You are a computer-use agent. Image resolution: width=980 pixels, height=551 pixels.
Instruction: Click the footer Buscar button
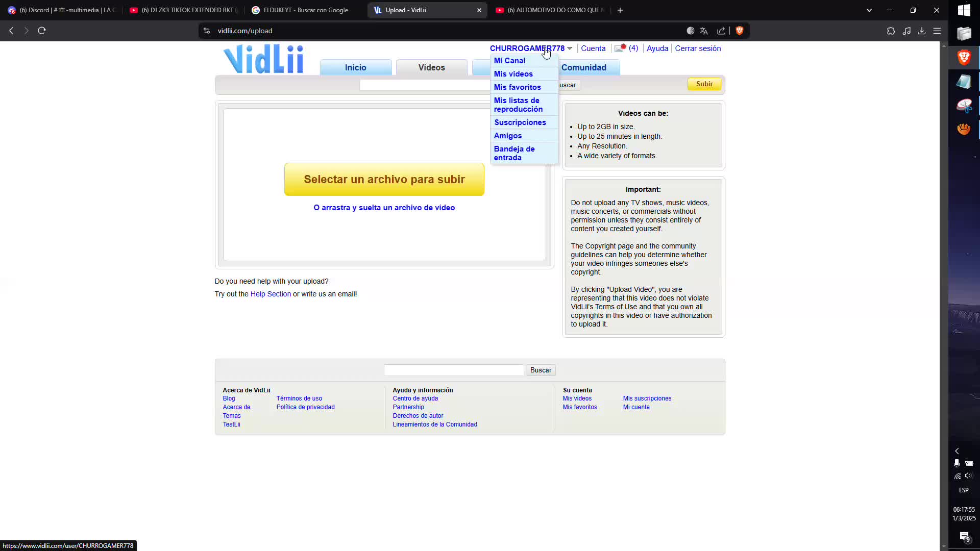coord(541,370)
